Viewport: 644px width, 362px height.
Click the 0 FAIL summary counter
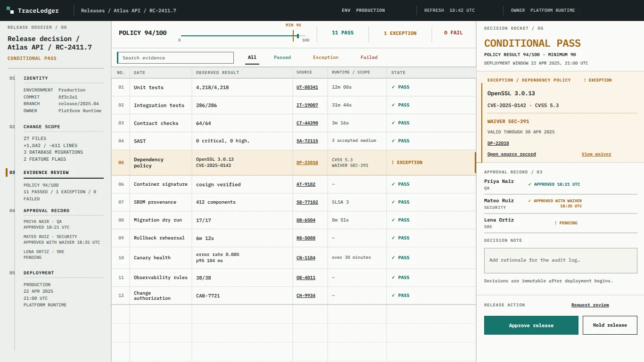(x=454, y=33)
